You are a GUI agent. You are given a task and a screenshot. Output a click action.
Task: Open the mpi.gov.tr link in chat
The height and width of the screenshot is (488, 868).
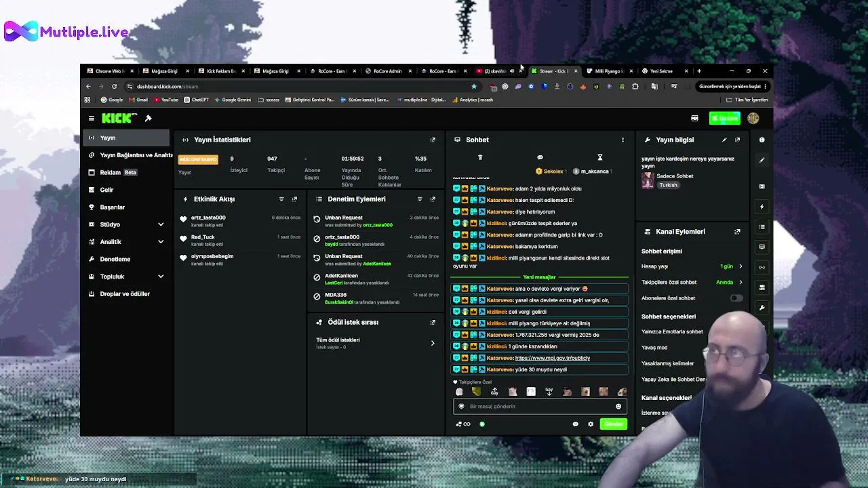tap(553, 358)
